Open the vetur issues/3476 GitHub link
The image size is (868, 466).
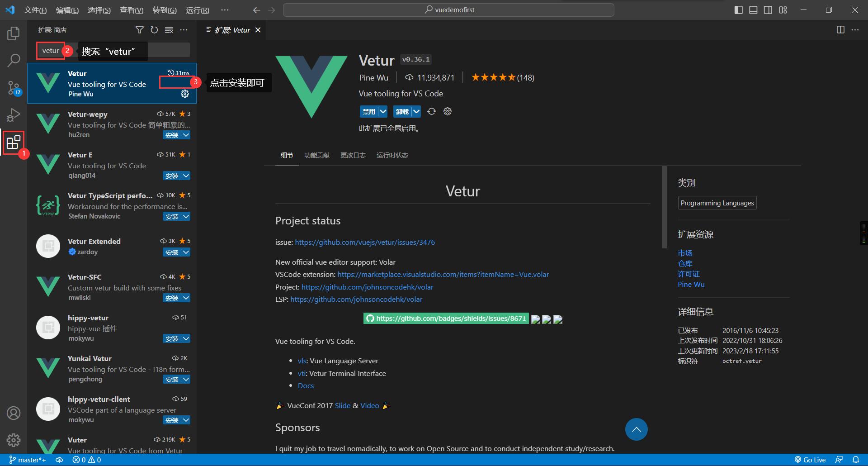[x=365, y=242]
